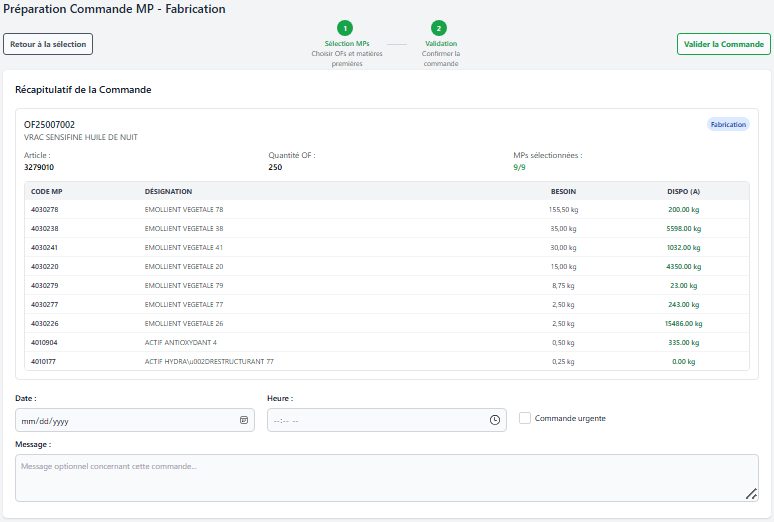Select code MP 4030226
This screenshot has width=774, height=522.
click(x=44, y=323)
